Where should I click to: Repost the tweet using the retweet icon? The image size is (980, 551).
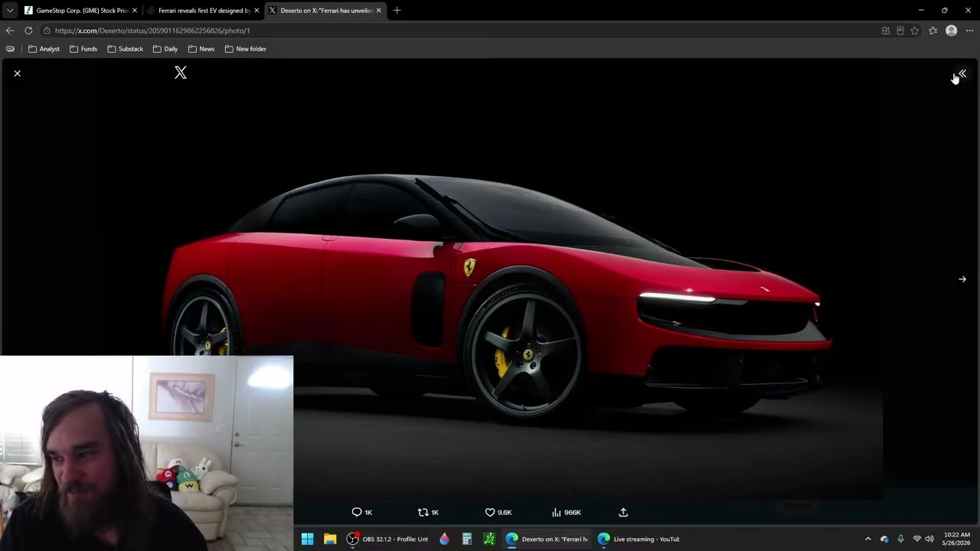click(428, 512)
